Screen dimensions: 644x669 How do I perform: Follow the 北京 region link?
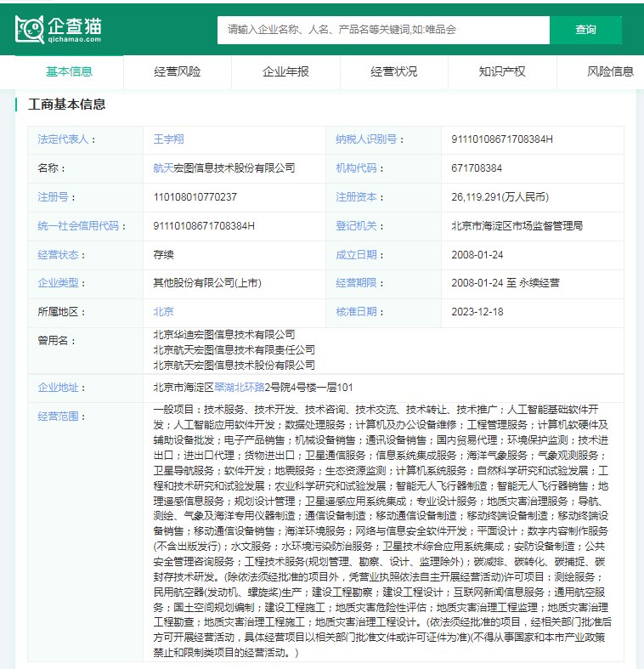coord(163,312)
